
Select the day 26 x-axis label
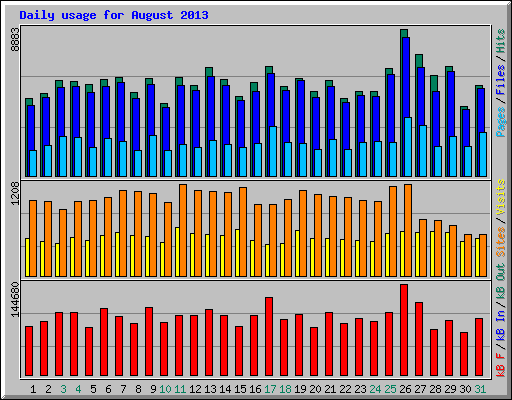click(405, 389)
